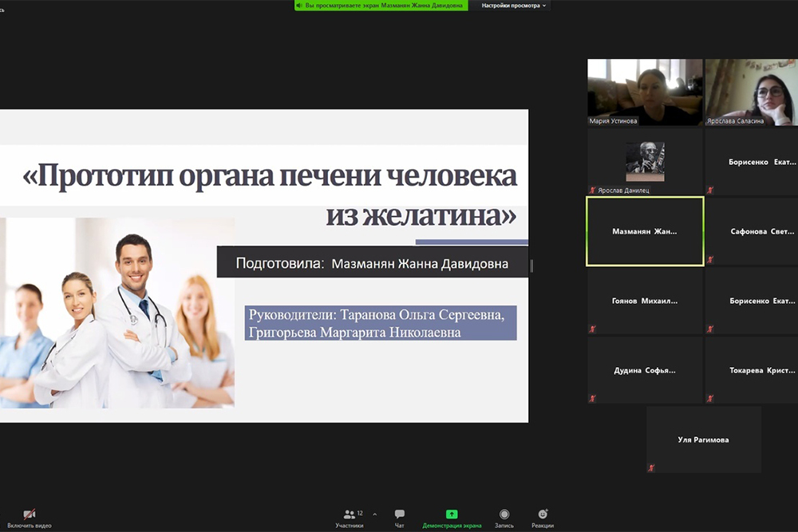Select the Токарева Крист... participant tile
The image size is (798, 532).
point(751,370)
